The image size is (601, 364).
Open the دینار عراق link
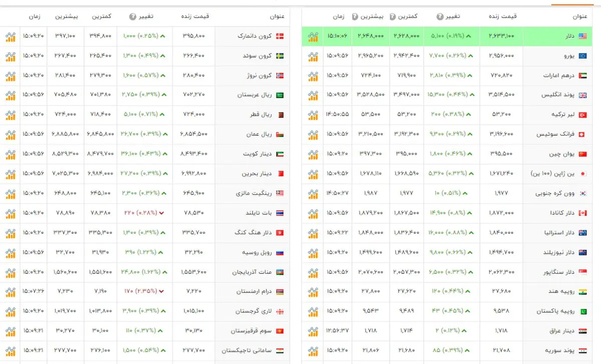tap(562, 330)
